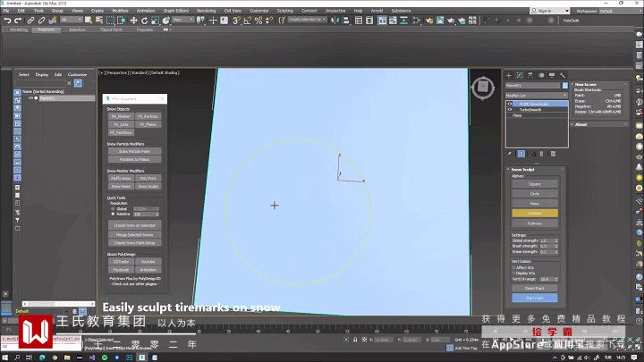Select the Global resolution radio button
Viewport: 644px width, 362px height.
[113, 209]
